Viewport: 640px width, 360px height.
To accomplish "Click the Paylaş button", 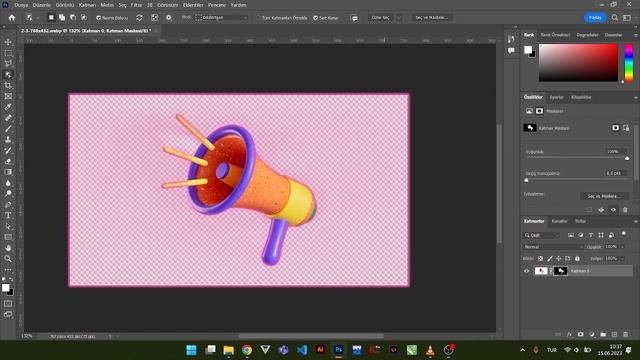I will coord(595,18).
